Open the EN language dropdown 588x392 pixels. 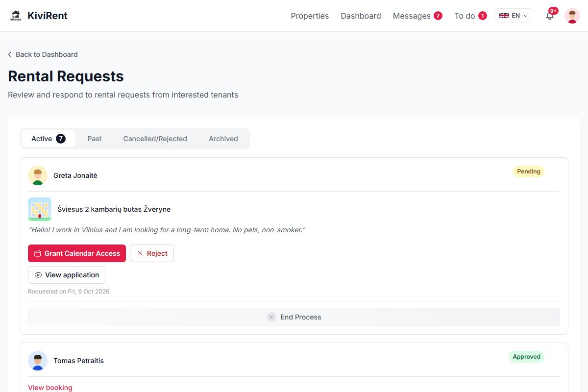(514, 16)
